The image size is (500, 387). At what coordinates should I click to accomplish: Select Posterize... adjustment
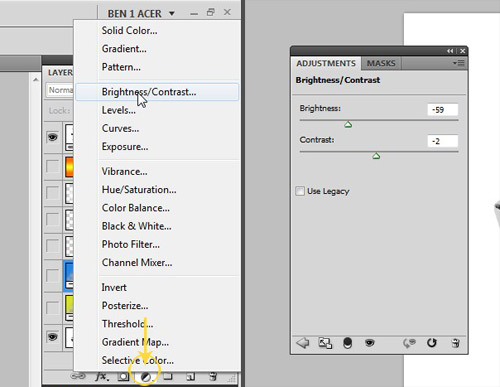(x=125, y=306)
